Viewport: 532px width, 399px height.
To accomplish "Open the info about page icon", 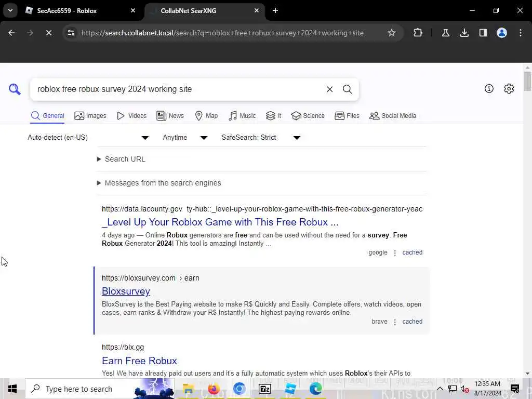I will [x=489, y=88].
